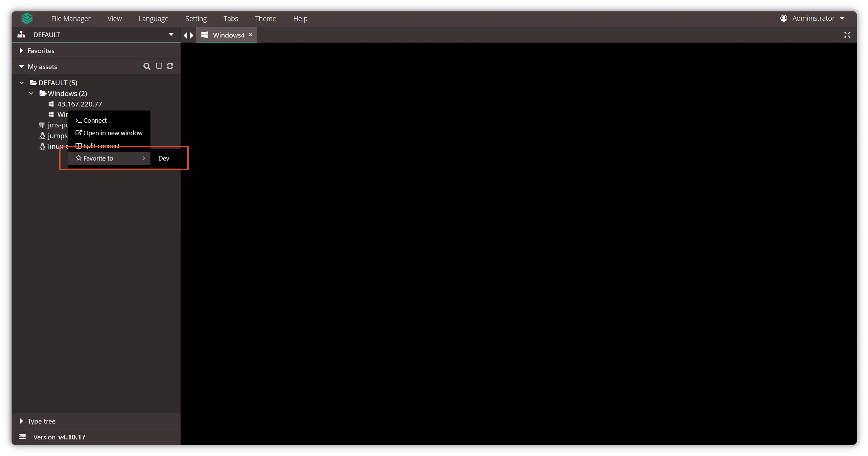
Task: Choose Open in new window
Action: 109,133
